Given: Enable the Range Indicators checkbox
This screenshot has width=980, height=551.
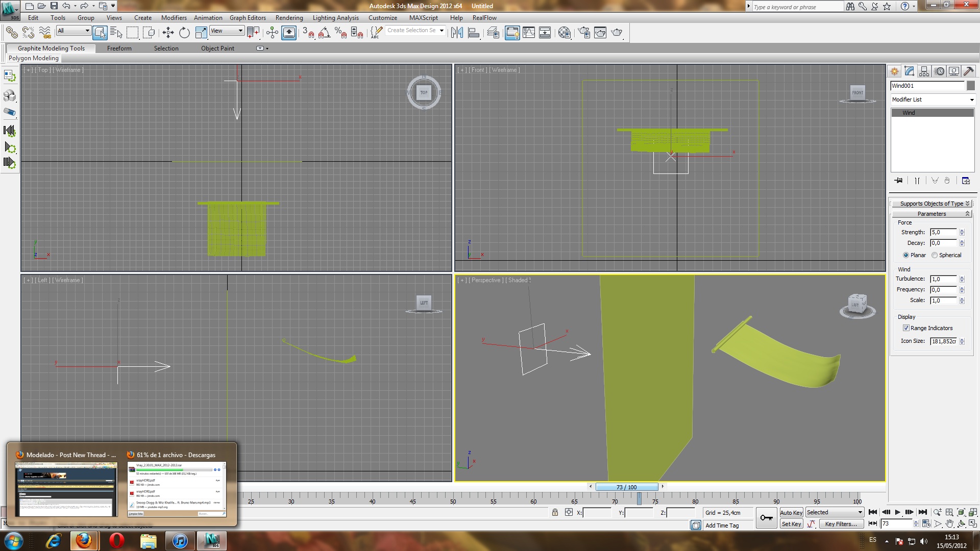Looking at the screenshot, I should (x=906, y=328).
